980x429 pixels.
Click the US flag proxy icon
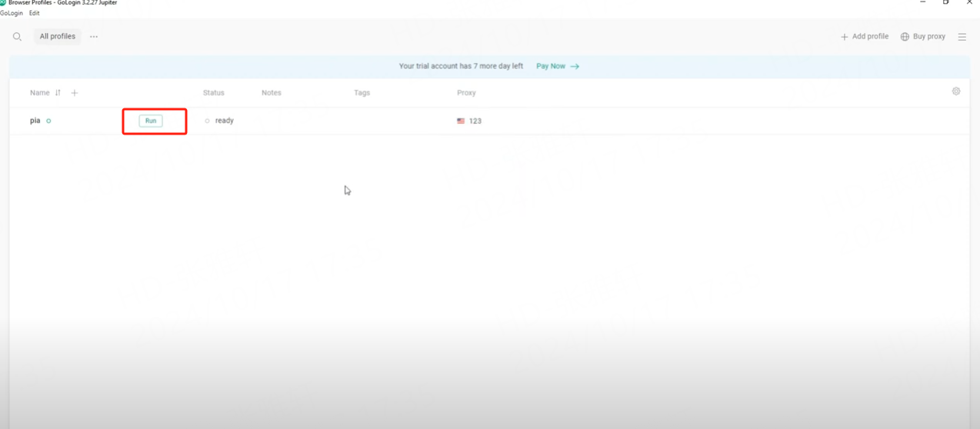[461, 121]
